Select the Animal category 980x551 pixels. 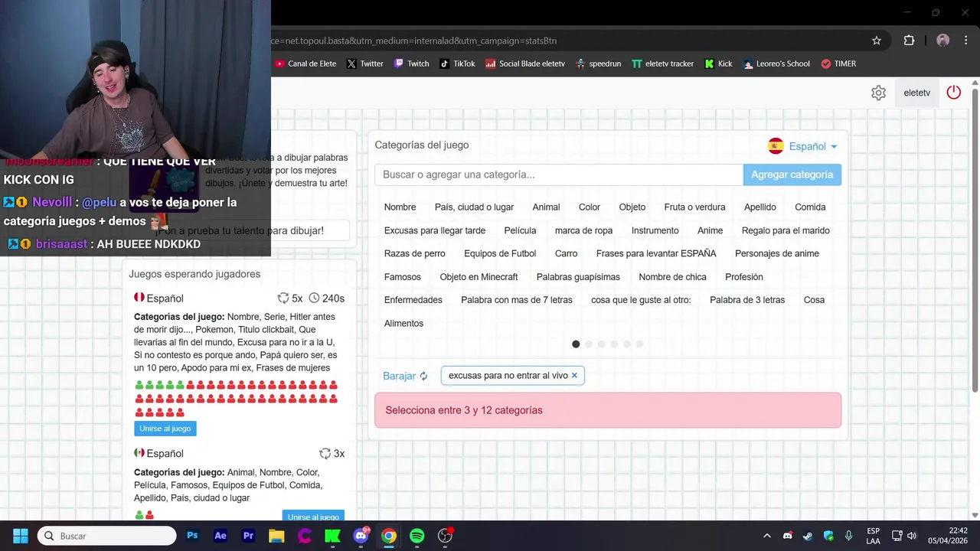click(547, 207)
